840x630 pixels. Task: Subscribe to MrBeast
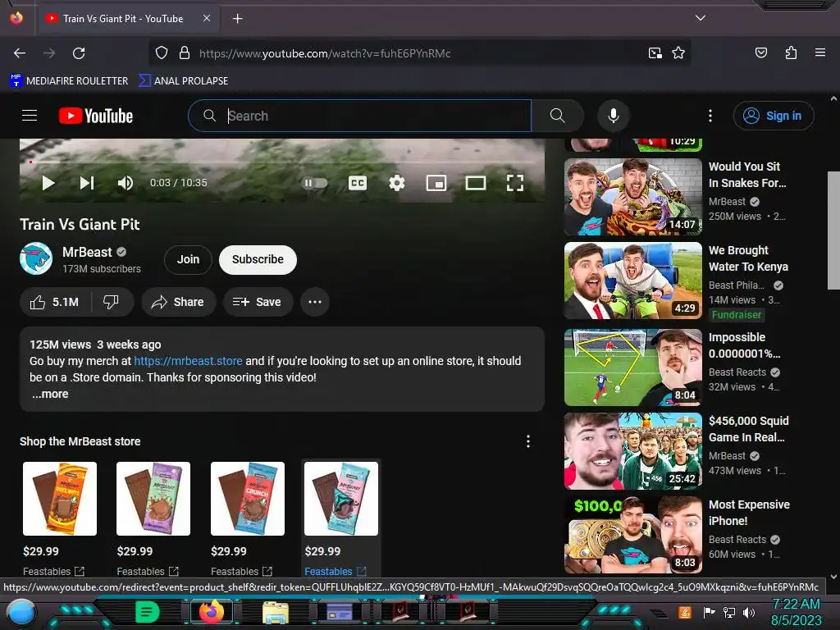258,260
